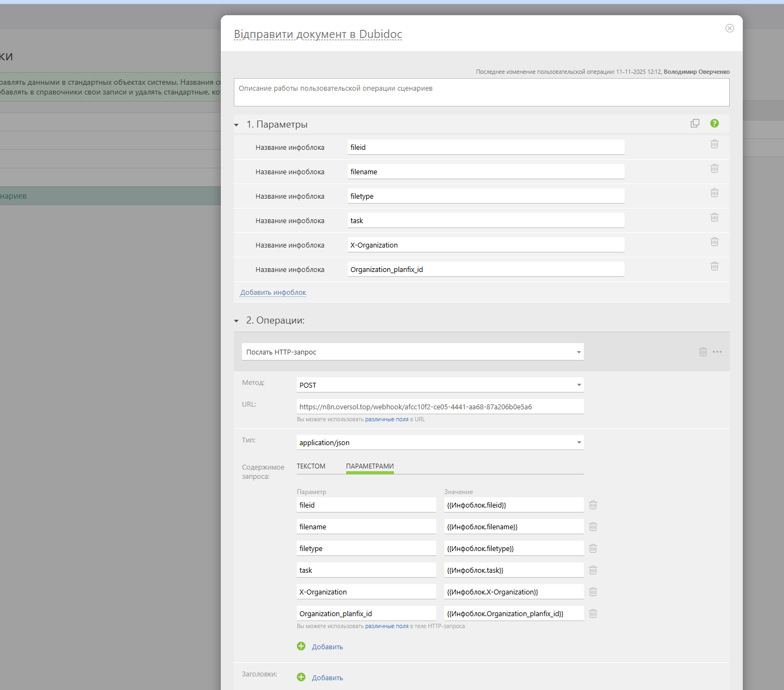Delete the HTTP-запрос operation with trash icon
The image size is (784, 690).
tap(703, 352)
